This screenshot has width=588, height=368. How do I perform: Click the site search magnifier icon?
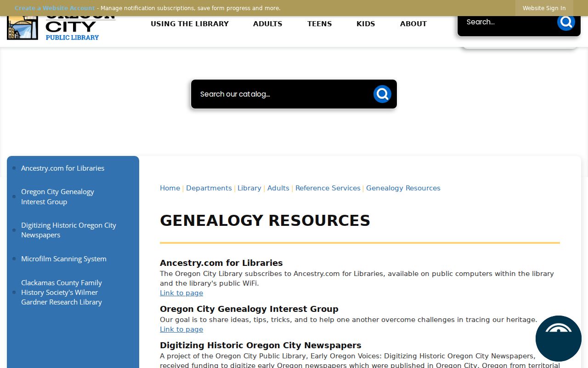tap(566, 22)
